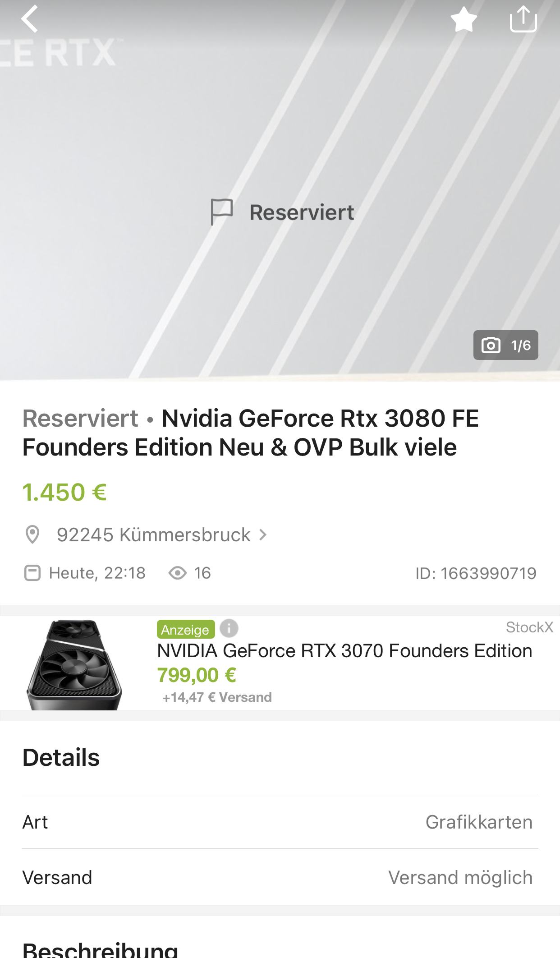This screenshot has width=560, height=958.
Task: Open NVIDIA GeForce RTX 3070 Founders Edition ad
Action: point(344,651)
